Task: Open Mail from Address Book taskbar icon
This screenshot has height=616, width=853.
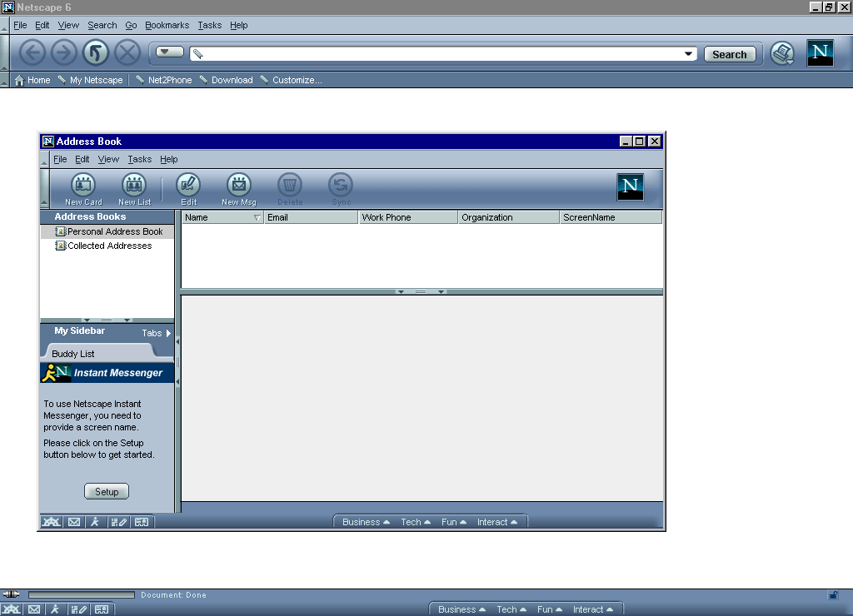Action: (74, 522)
